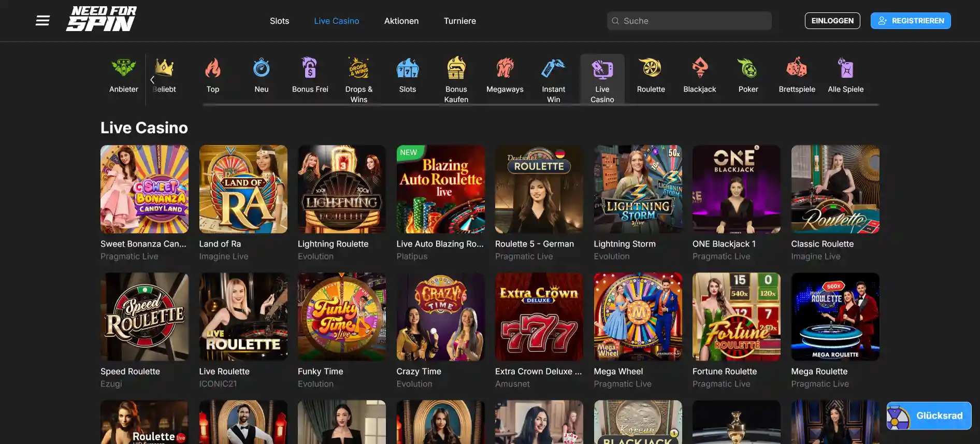Click the Einloggen button
980x444 pixels.
(832, 21)
